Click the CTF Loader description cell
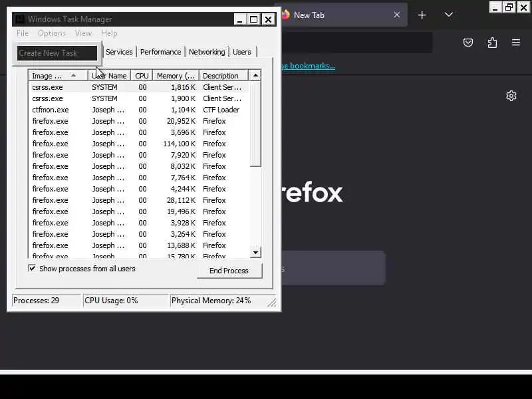Screen dimensions: 532x399 [x=221, y=110]
